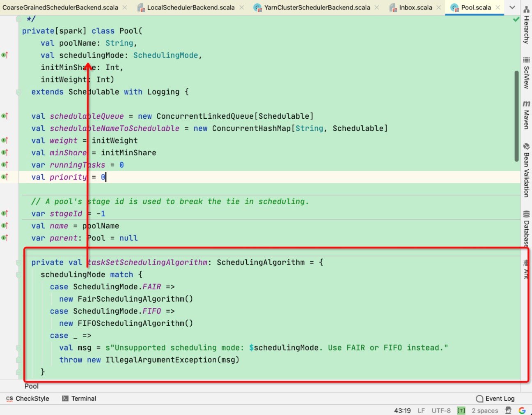Open the Ant tool window
Screen dimensions: 532x415
pyautogui.click(x=526, y=269)
